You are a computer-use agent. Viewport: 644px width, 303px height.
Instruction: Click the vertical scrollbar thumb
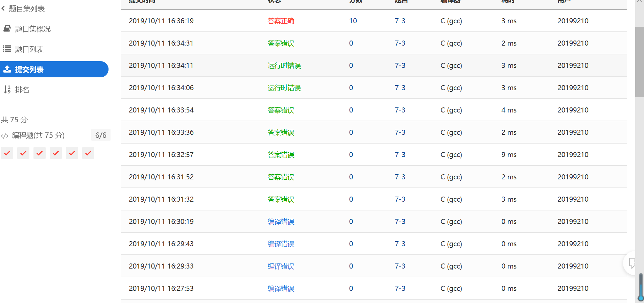[639, 62]
